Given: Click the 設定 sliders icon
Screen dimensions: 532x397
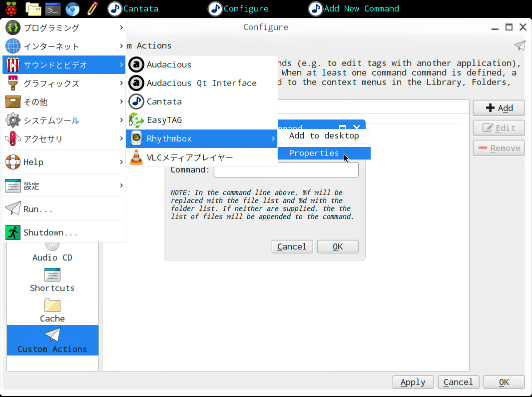Looking at the screenshot, I should [x=13, y=186].
